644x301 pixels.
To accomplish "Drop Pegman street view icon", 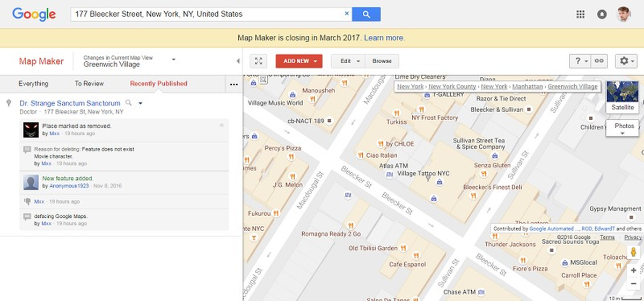I will point(634,253).
